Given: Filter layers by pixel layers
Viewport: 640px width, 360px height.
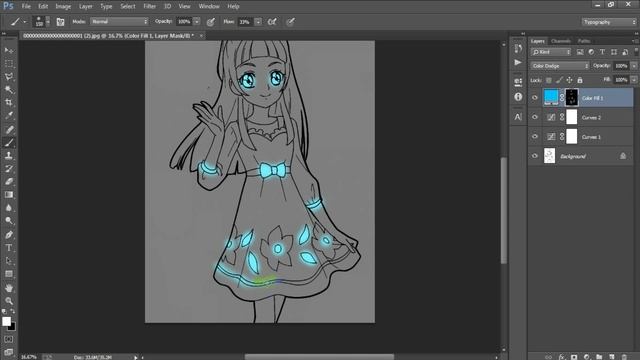Looking at the screenshot, I should pyautogui.click(x=580, y=52).
